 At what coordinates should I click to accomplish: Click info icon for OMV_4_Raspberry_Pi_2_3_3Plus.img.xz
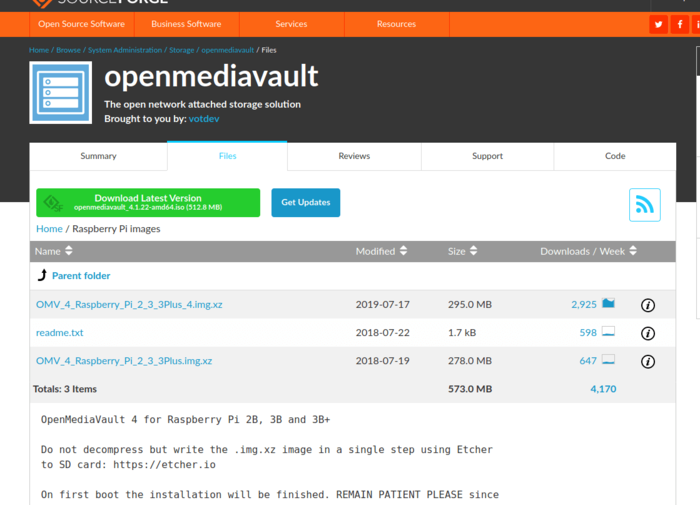click(647, 361)
